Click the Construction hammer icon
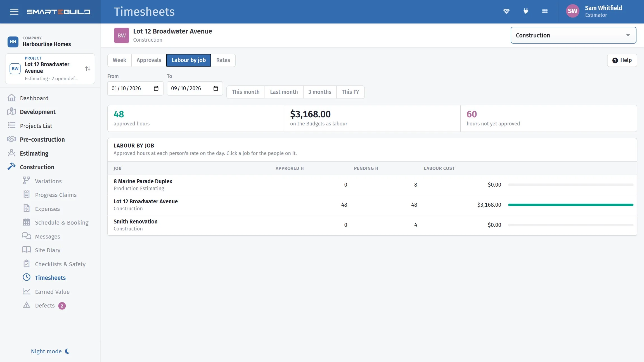 (11, 167)
